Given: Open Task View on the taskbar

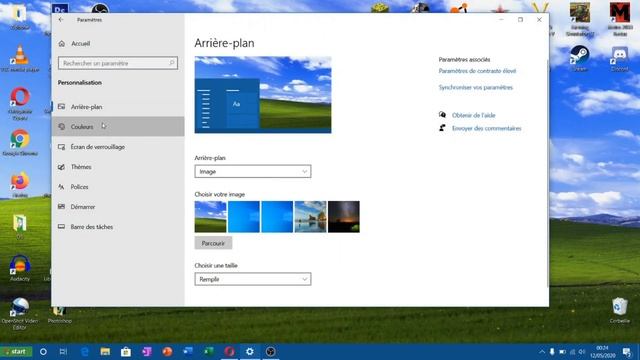Looking at the screenshot, I should 63,351.
